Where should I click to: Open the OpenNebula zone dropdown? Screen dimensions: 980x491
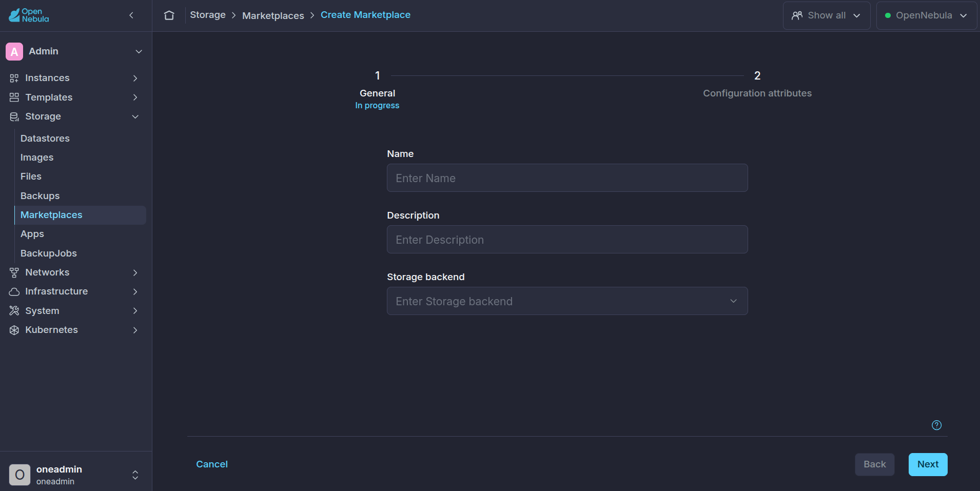click(927, 15)
